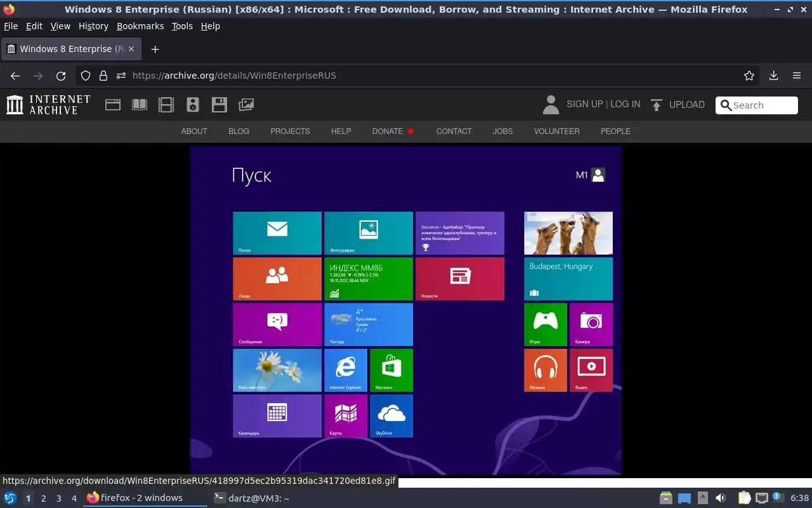Screen dimensions: 812x508
Task: Click the red heart Donate icon
Action: point(410,131)
